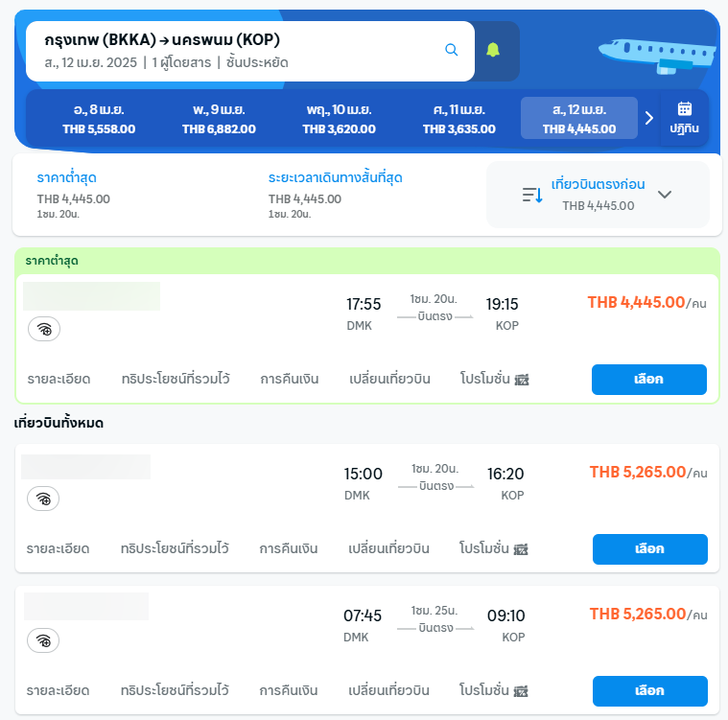Click เลือก button for THB 4,445.00 flight
728x720 pixels.
click(649, 380)
